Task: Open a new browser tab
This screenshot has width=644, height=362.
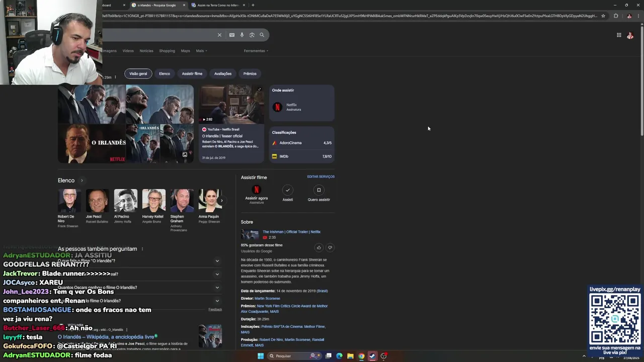Action: pyautogui.click(x=253, y=5)
